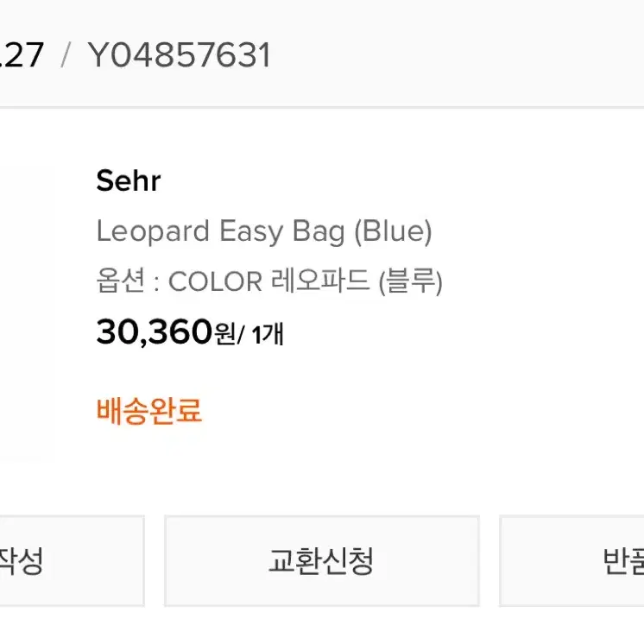Click the (Blue) text in the product name

pyautogui.click(x=393, y=231)
